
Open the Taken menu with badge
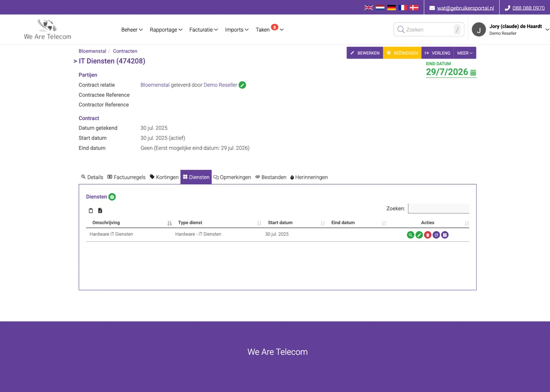(x=269, y=29)
